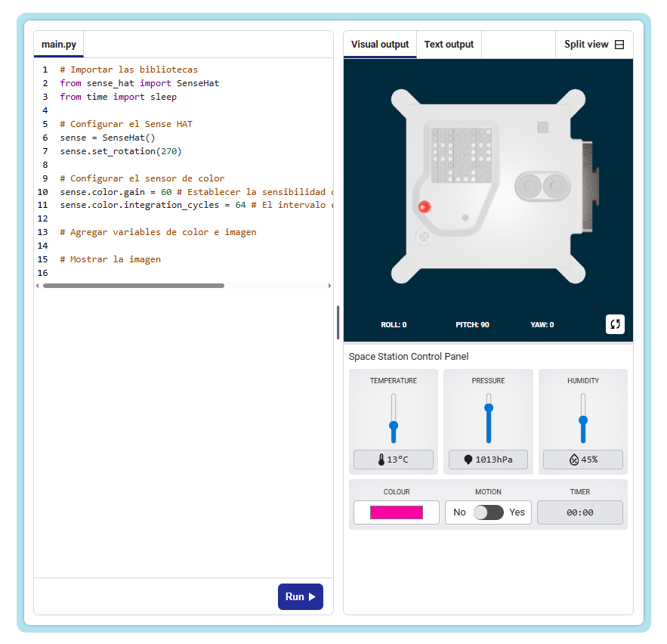Click the Split view layout icon
Viewport: 667px width, 644px height.
point(619,45)
